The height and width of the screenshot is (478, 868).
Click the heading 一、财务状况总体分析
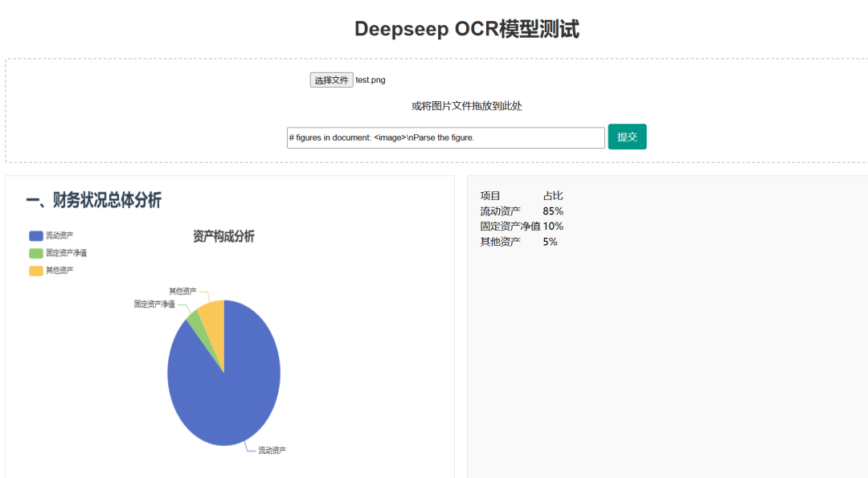pyautogui.click(x=93, y=200)
